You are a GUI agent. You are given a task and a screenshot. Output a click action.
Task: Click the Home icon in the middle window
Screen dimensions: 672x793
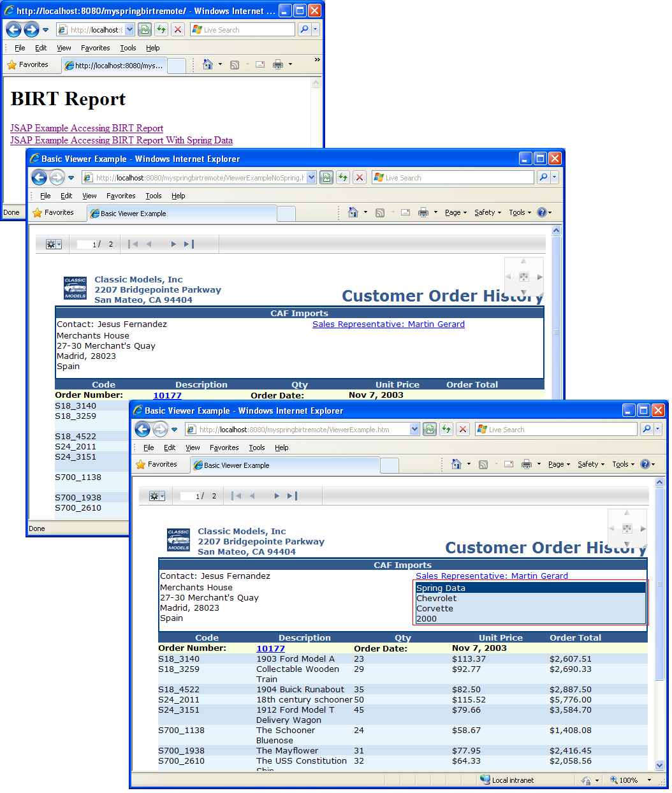tap(353, 212)
